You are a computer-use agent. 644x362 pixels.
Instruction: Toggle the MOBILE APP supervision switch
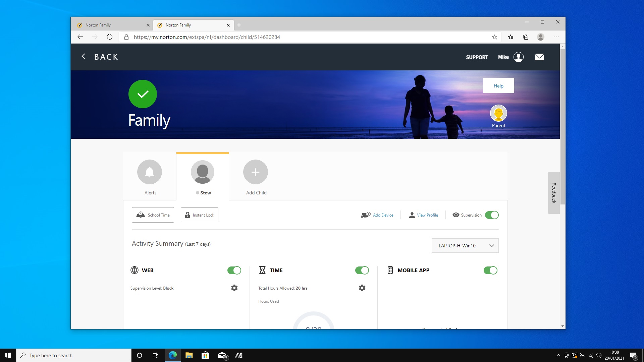click(490, 270)
